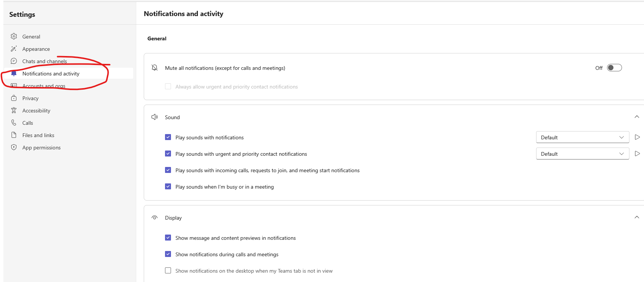Image resolution: width=644 pixels, height=282 pixels.
Task: Select the Privacy lock icon
Action: click(14, 98)
